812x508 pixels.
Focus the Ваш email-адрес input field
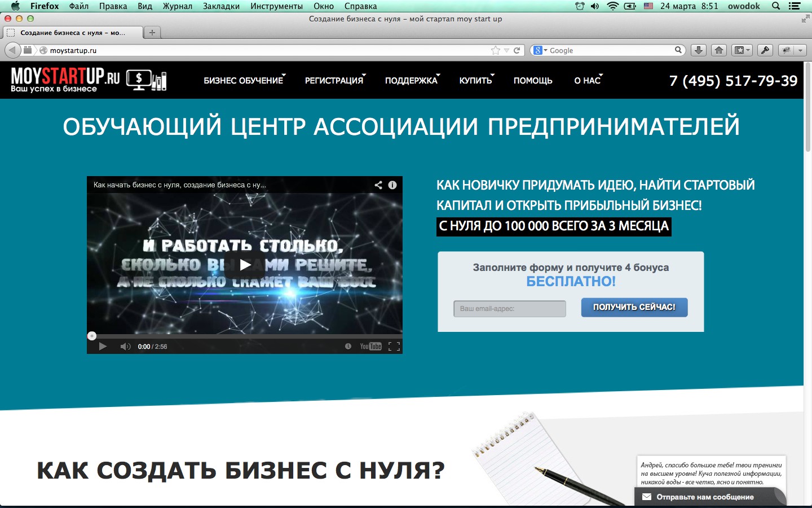[510, 309]
